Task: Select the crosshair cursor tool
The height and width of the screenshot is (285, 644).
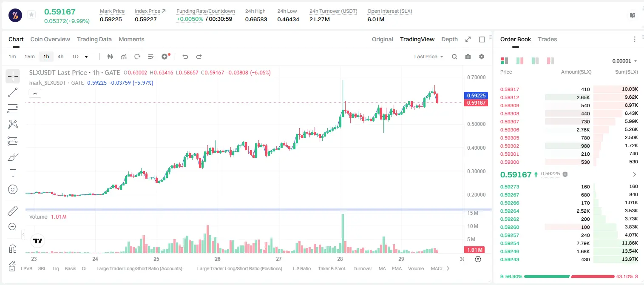Action: click(x=13, y=76)
